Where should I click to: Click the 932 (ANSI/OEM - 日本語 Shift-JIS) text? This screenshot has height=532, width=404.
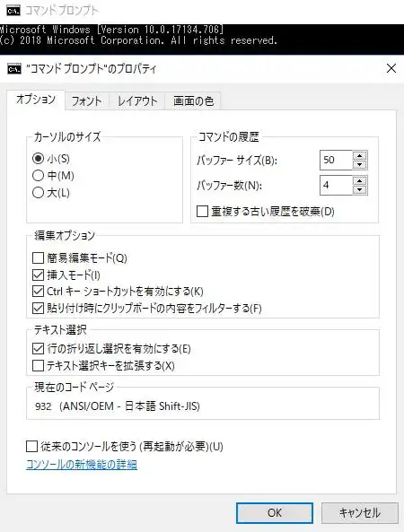(118, 406)
